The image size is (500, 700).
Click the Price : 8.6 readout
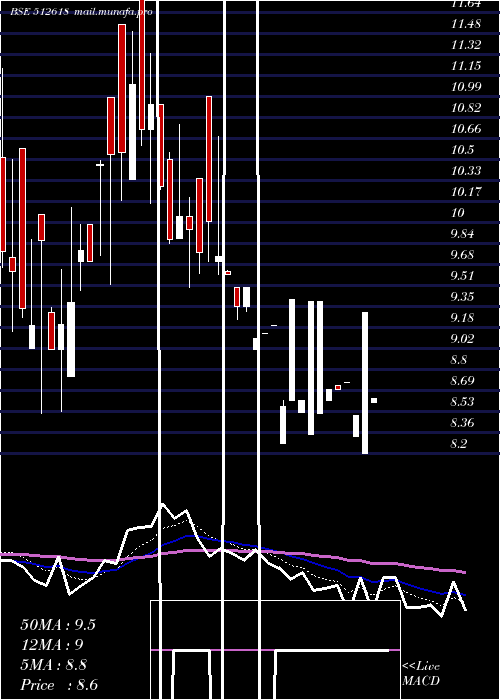pos(59,685)
